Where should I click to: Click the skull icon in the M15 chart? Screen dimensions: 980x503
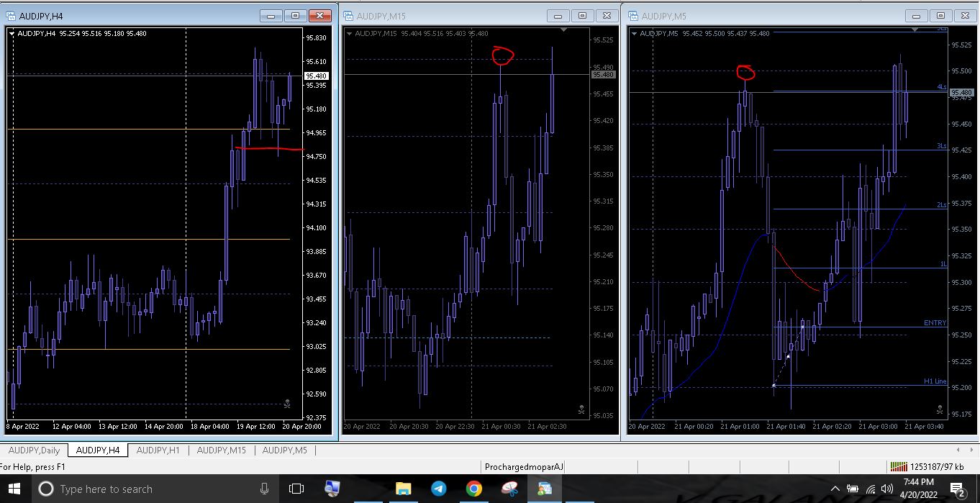tap(581, 409)
